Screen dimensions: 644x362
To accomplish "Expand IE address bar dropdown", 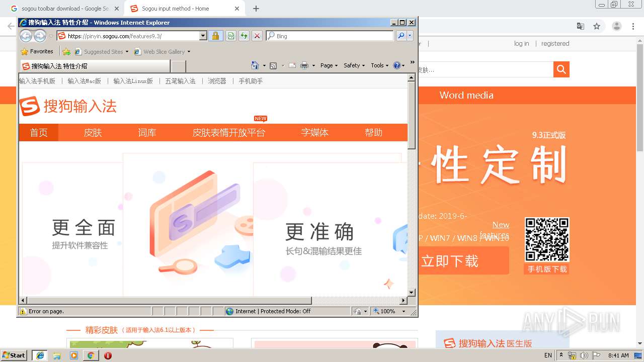I will click(203, 36).
